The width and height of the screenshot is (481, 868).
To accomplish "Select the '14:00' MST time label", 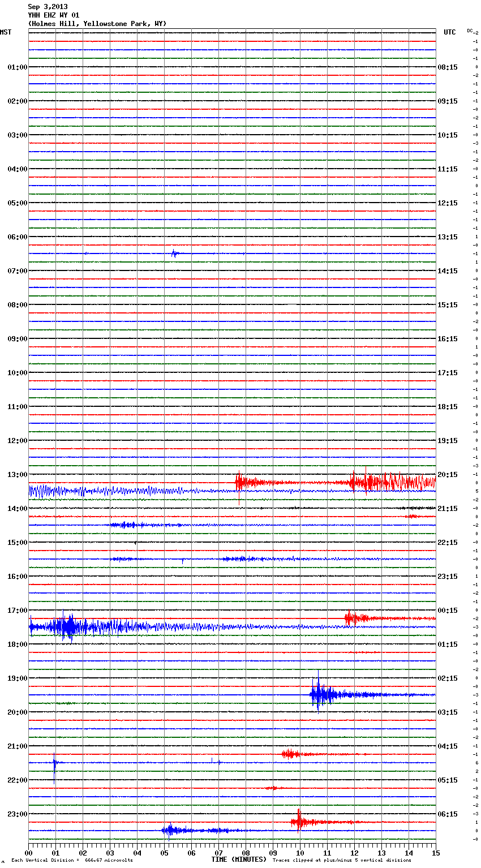I will point(18,509).
